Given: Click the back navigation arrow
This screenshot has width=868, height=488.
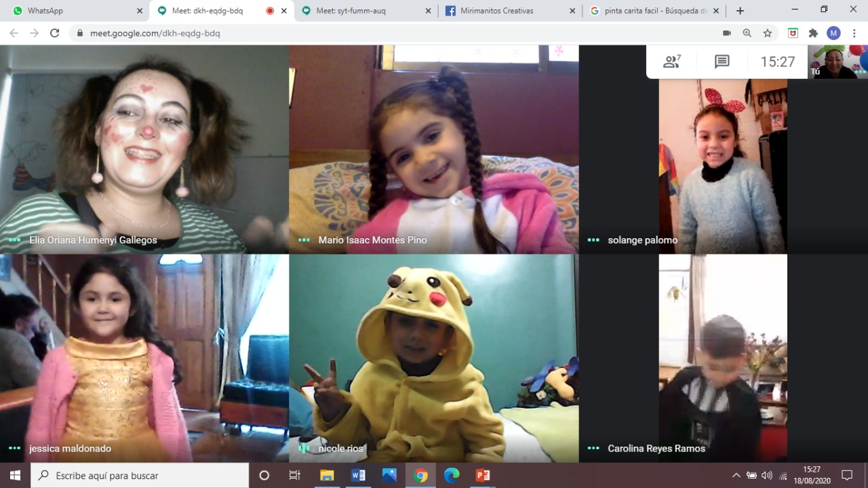Looking at the screenshot, I should click(x=14, y=33).
